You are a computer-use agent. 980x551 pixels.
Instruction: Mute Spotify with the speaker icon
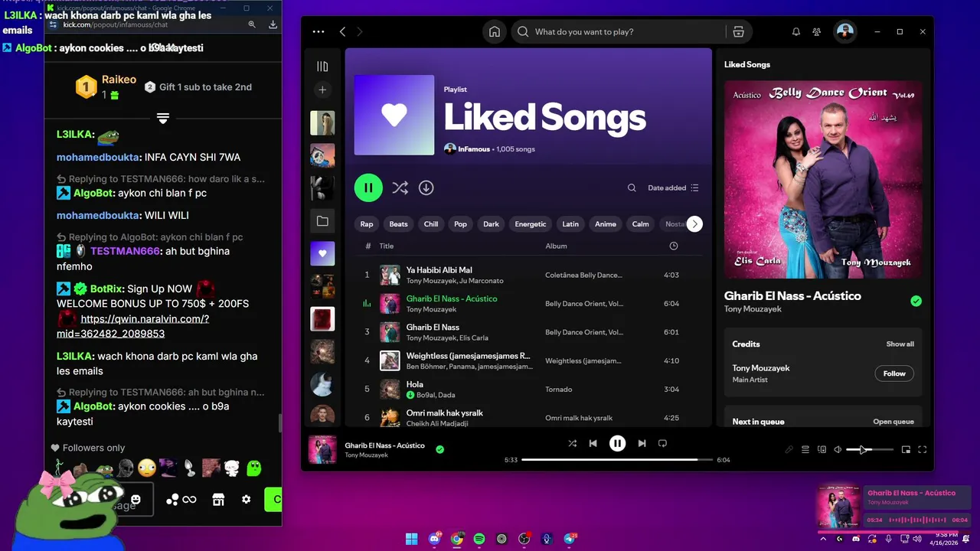(838, 450)
